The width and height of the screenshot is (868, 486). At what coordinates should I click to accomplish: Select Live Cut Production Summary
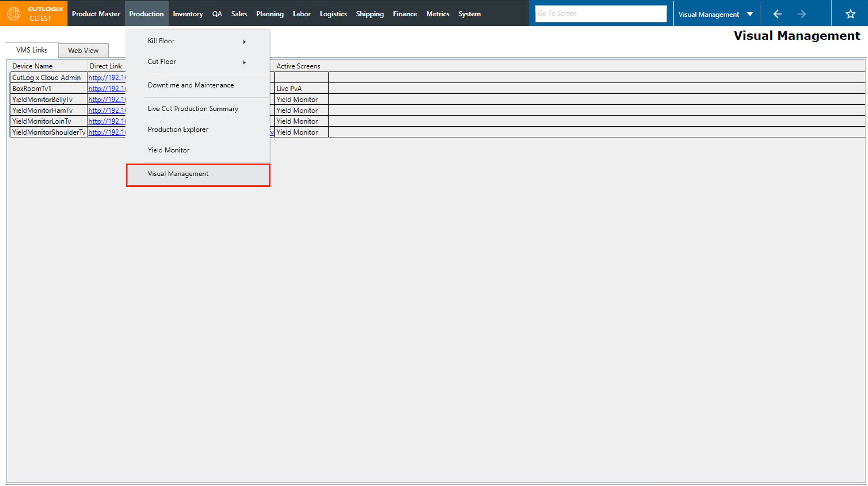(x=193, y=109)
